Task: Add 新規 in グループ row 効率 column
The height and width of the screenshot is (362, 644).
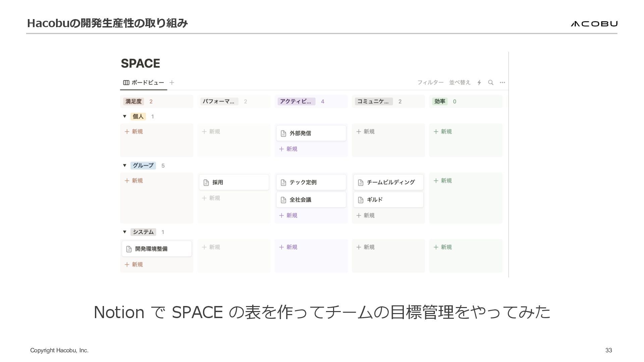Action: [x=442, y=181]
